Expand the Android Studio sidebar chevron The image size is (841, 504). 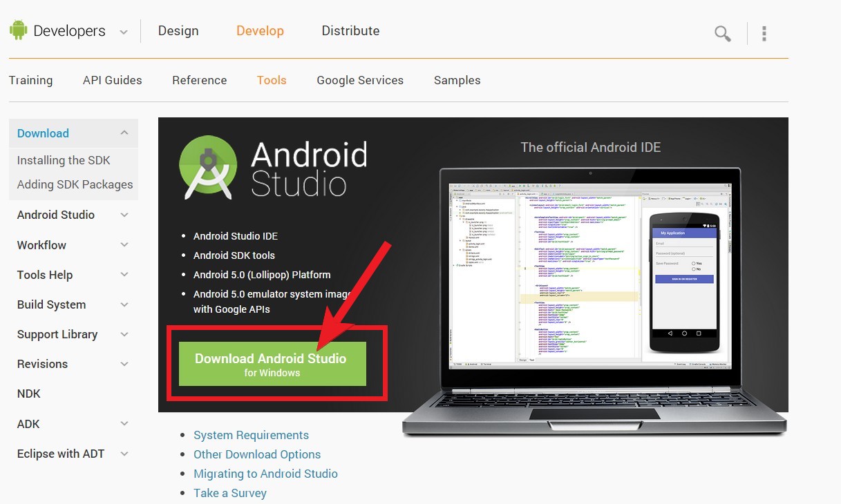pyautogui.click(x=124, y=215)
